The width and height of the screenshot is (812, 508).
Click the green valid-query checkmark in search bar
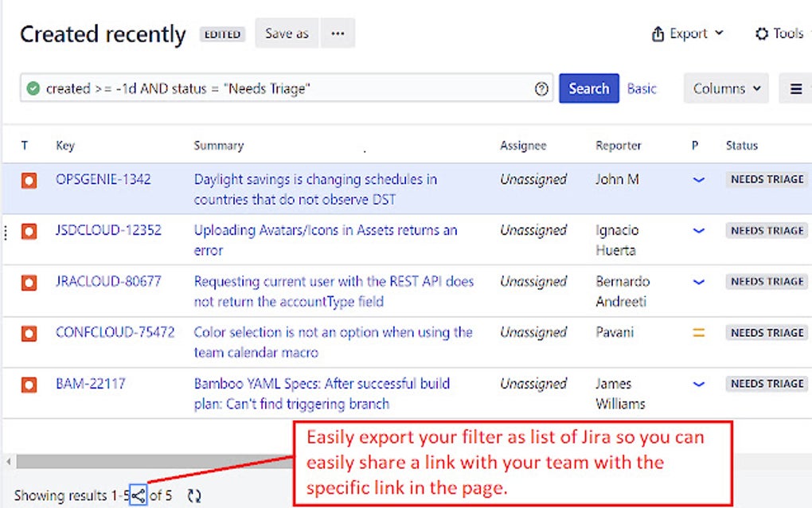click(x=32, y=88)
